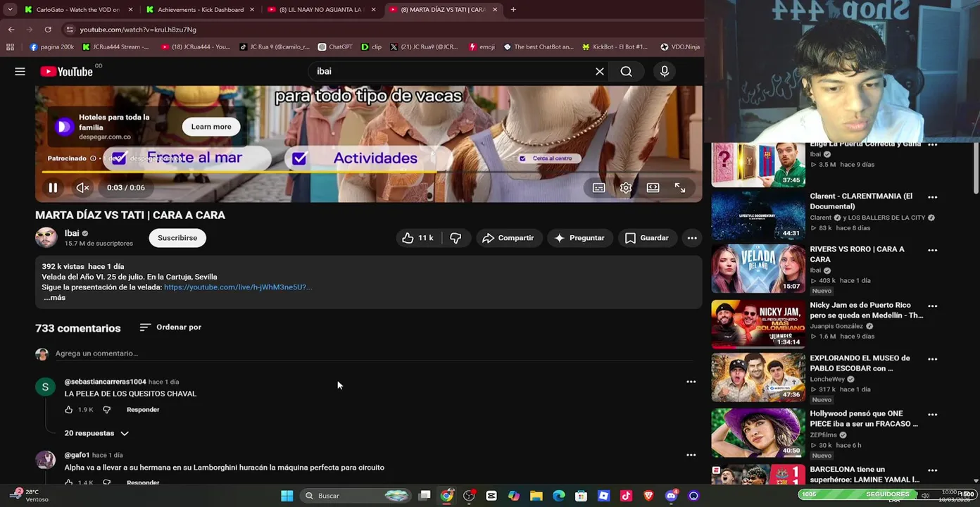Like sebastiancarreras1004's comment
This screenshot has height=507, width=980.
click(68, 410)
